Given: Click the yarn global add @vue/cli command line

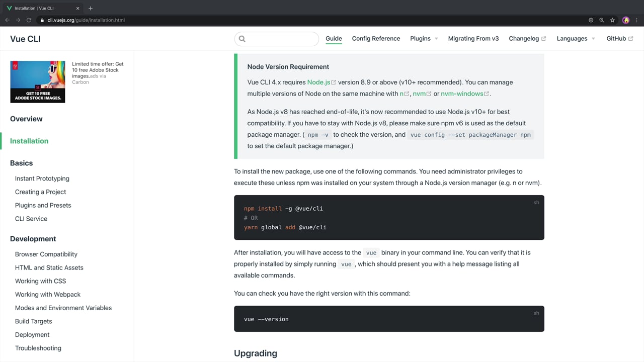Looking at the screenshot, I should coord(285,227).
